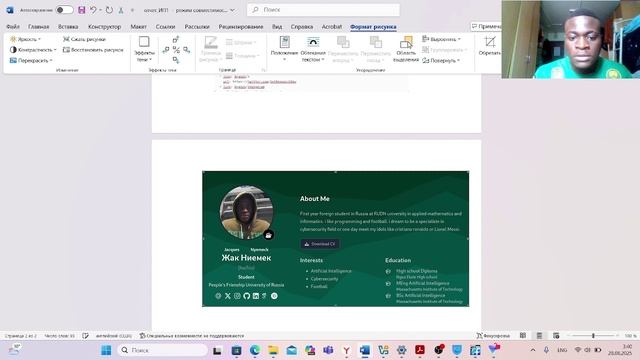The width and height of the screenshot is (640, 360).
Task: Click the Поиск search box in the title bar
Action: (x=323, y=10)
